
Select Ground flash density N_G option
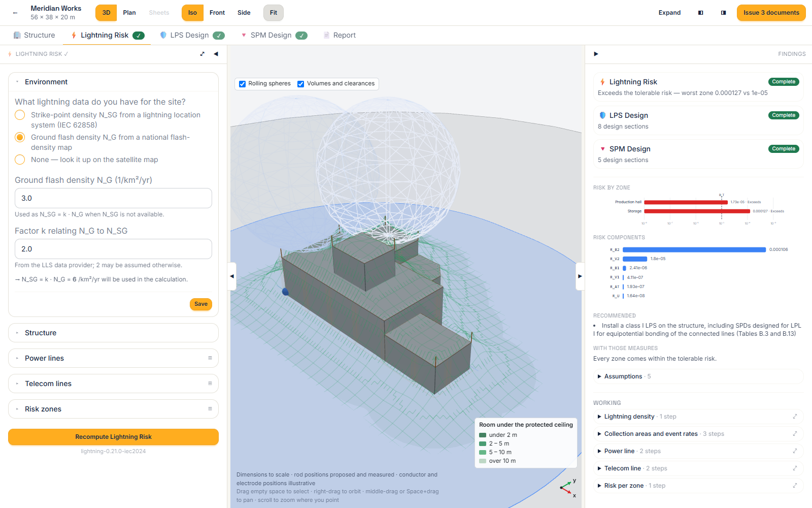20,137
